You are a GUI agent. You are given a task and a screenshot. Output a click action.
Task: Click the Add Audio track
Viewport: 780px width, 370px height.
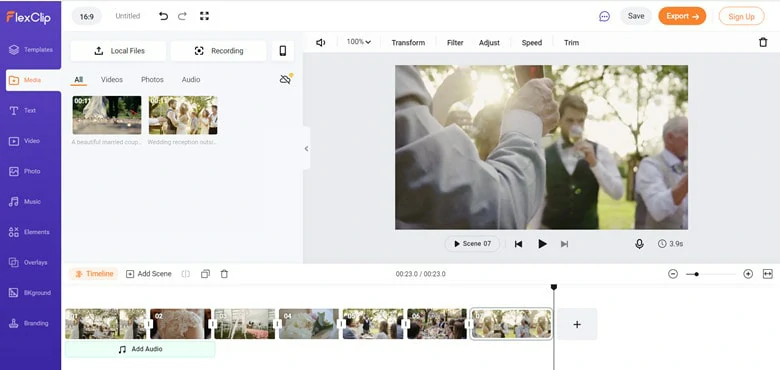coord(140,349)
